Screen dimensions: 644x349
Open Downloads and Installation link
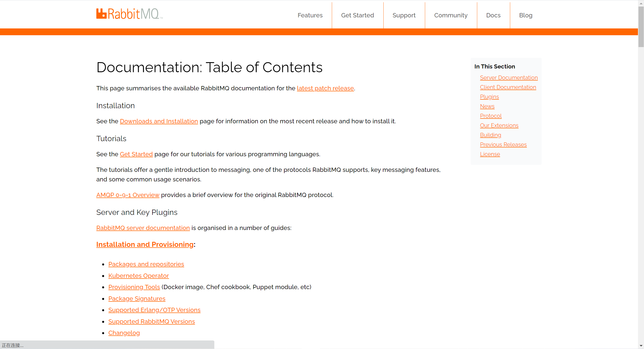pos(159,121)
